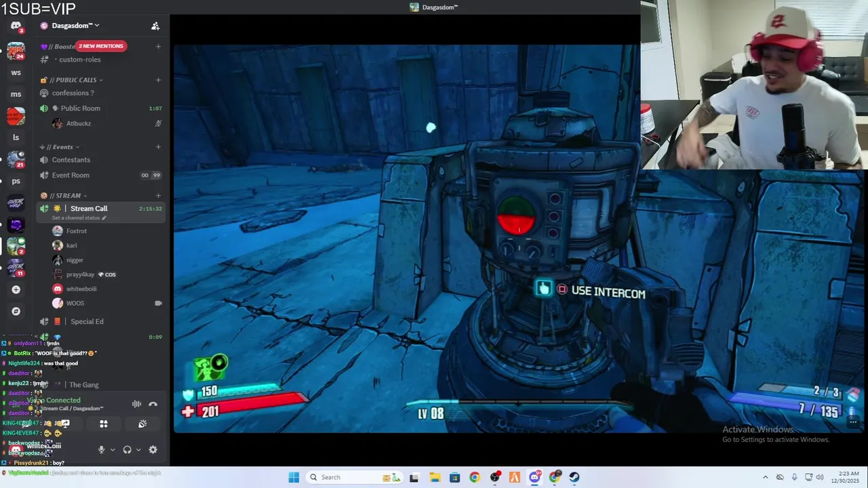Open the server icon with 21 badge
The image size is (868, 488).
[x=16, y=159]
